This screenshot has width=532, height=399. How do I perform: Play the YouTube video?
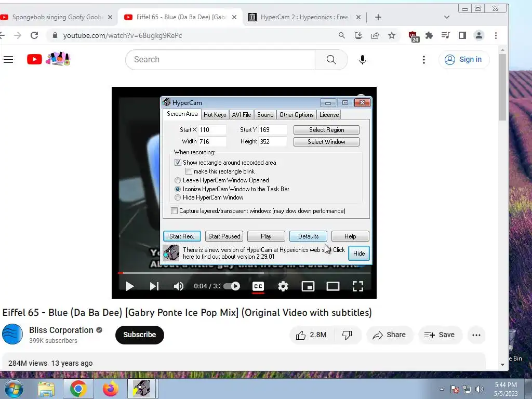(129, 286)
